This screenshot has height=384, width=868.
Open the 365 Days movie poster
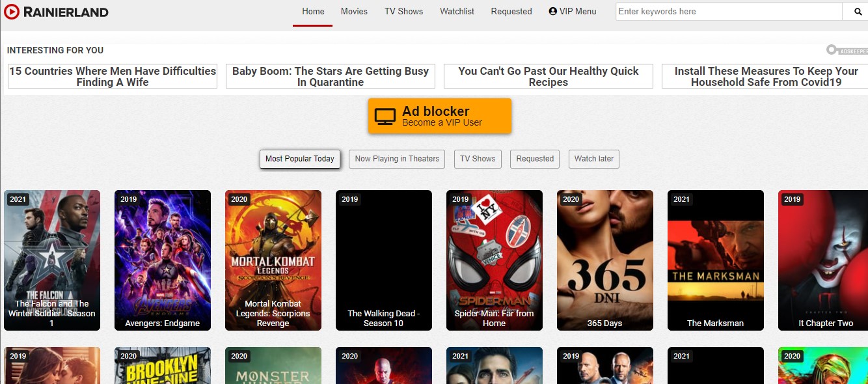605,260
